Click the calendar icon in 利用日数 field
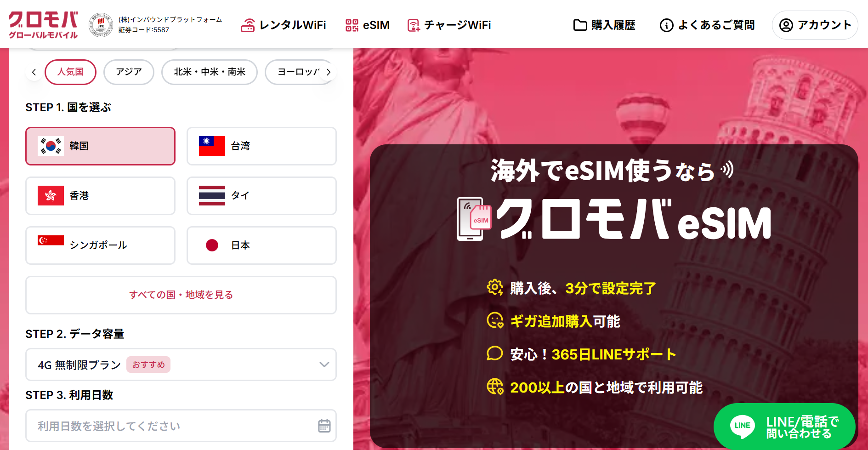868x450 pixels. click(x=324, y=426)
